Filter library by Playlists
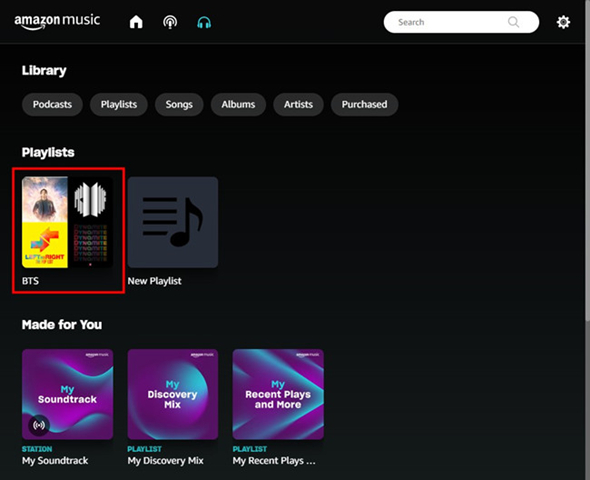The width and height of the screenshot is (590, 480). (119, 104)
